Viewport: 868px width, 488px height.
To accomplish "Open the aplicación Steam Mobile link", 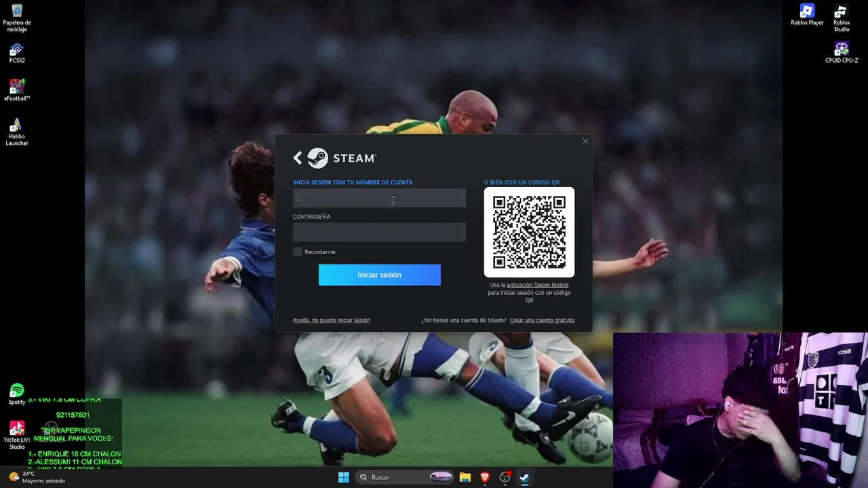I will tap(538, 285).
